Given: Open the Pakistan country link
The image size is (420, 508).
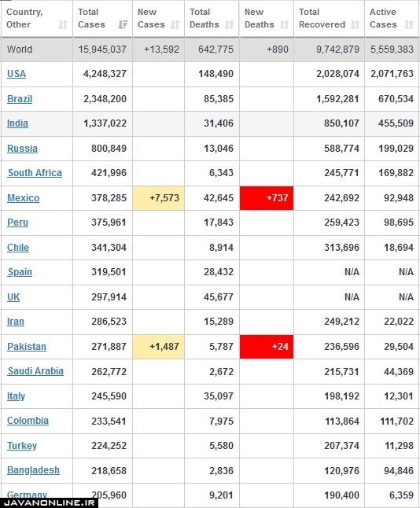Looking at the screenshot, I should [x=27, y=347].
